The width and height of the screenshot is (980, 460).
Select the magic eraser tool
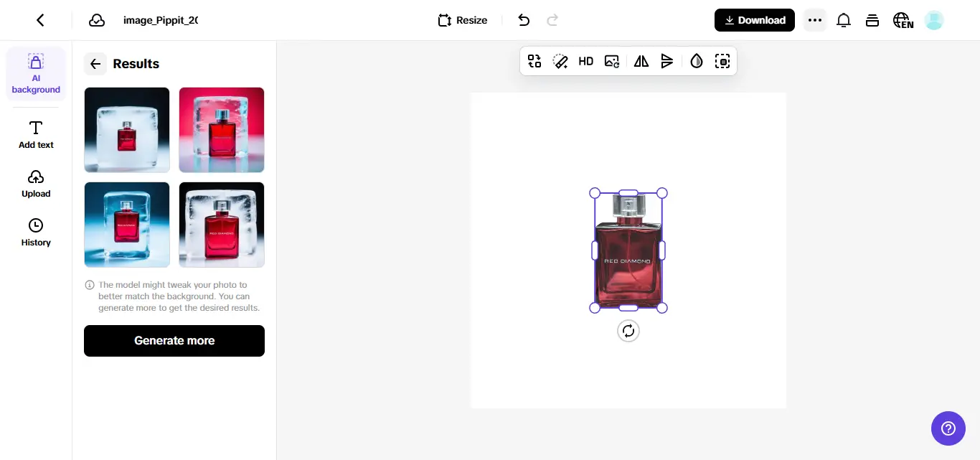coord(560,62)
